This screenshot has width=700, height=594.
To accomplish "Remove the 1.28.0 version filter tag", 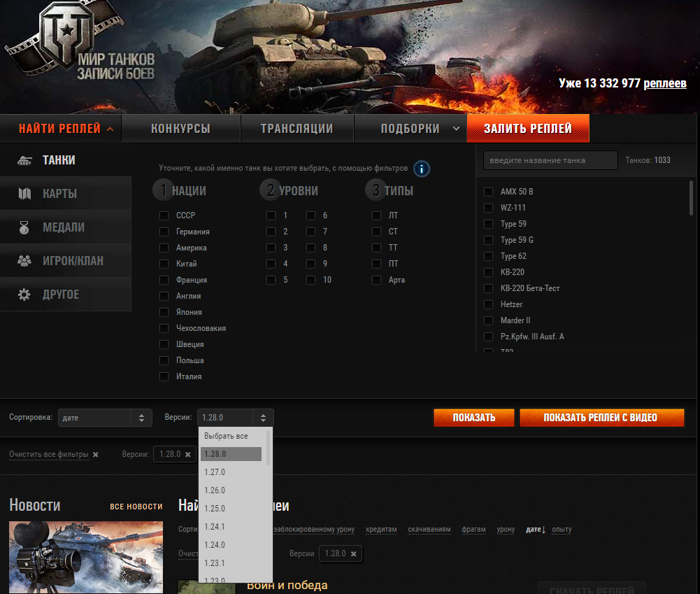I will tap(187, 454).
